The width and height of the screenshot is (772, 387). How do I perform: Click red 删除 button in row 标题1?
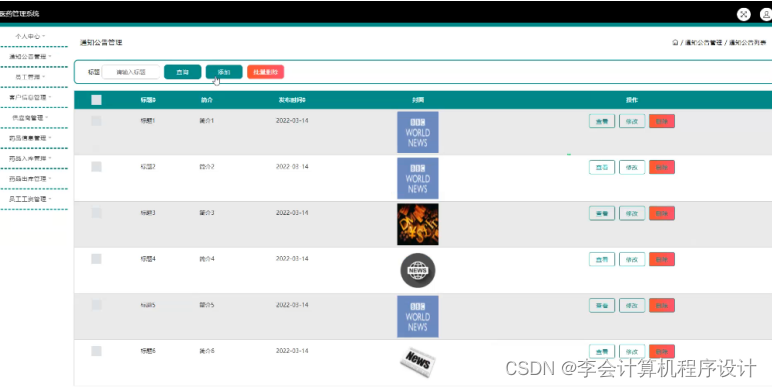click(662, 121)
